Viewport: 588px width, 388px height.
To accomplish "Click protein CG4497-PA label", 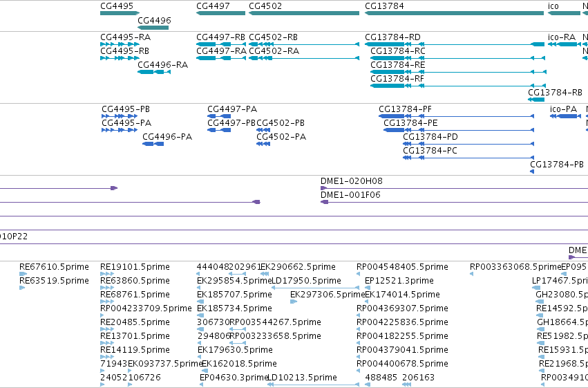I will tap(232, 109).
